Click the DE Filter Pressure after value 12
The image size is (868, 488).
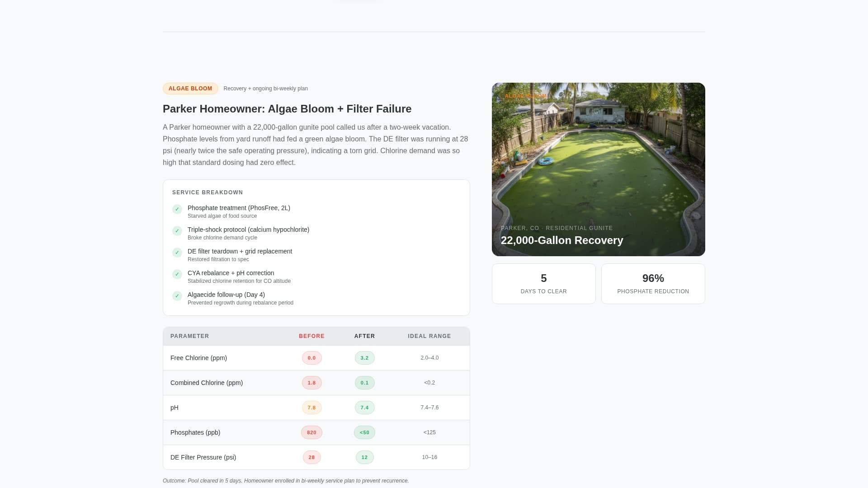365,457
